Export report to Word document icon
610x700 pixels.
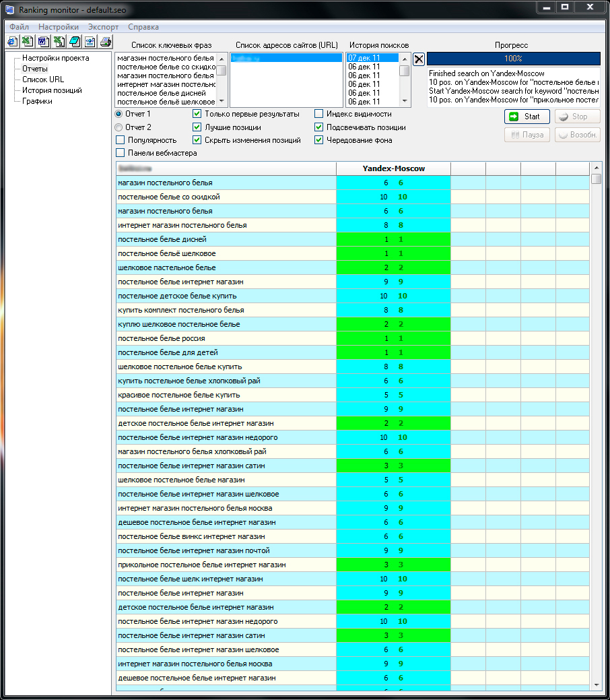coord(43,42)
